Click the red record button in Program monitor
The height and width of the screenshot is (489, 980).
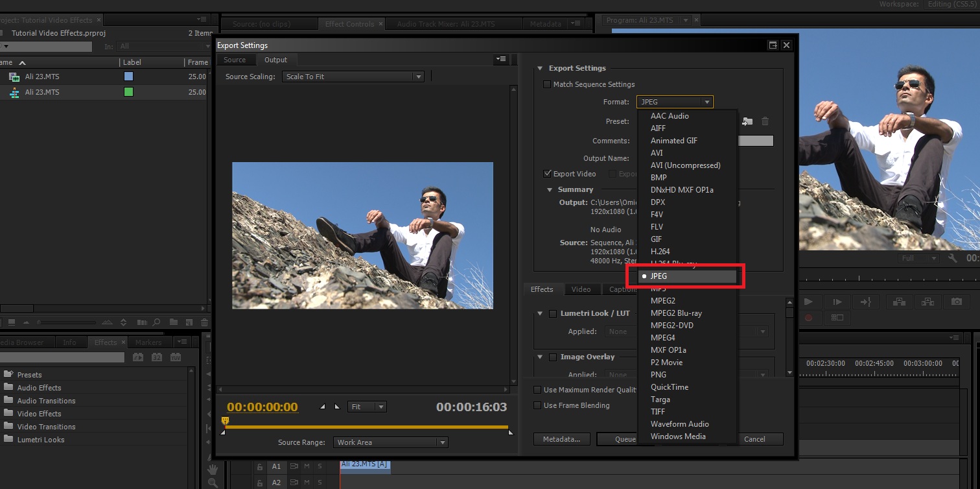808,318
